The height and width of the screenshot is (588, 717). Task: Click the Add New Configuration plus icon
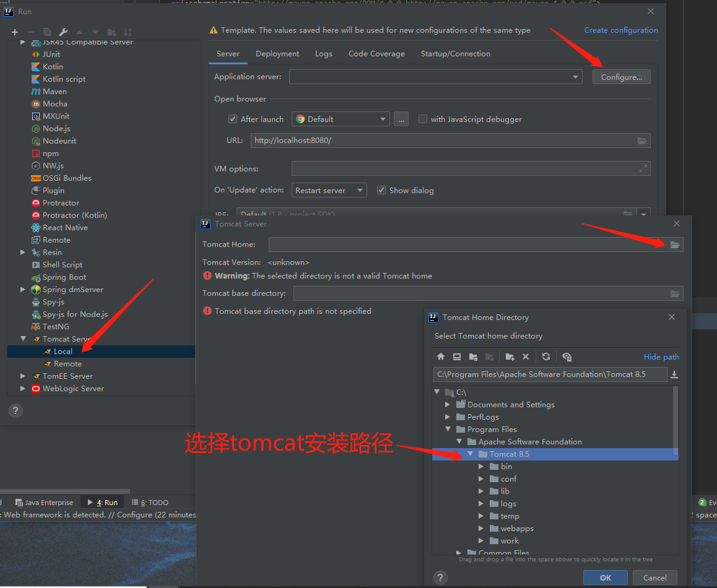coord(15,32)
